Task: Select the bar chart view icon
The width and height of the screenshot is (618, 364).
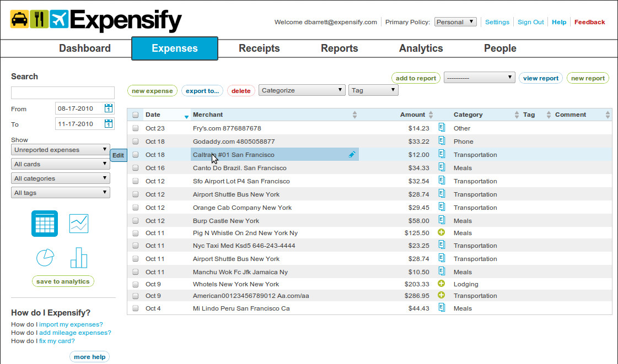Action: pos(79,257)
